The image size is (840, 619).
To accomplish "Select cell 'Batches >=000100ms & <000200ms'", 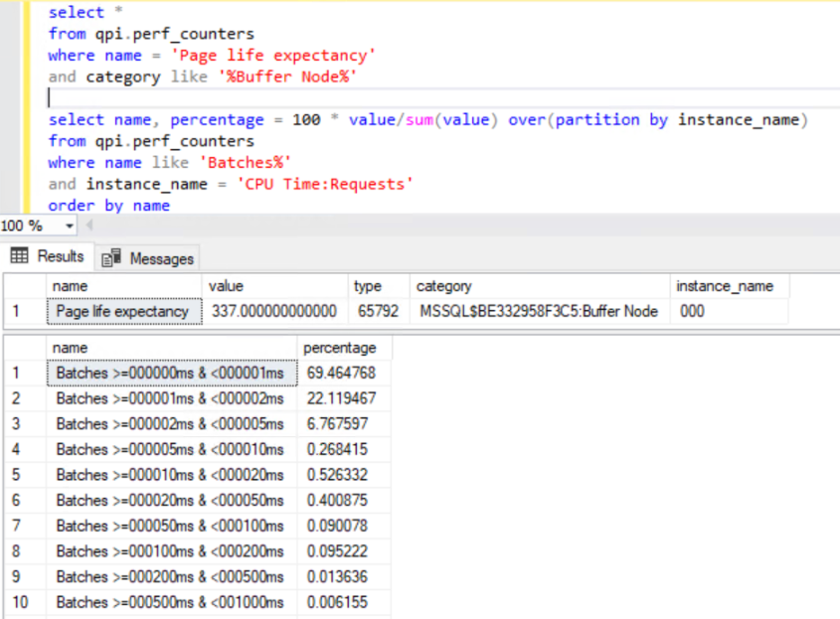I will (x=172, y=551).
